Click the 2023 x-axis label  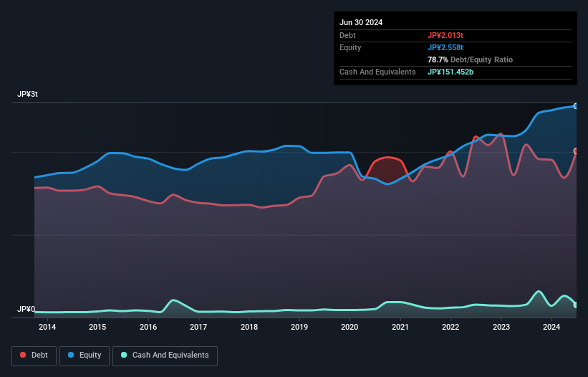501,327
